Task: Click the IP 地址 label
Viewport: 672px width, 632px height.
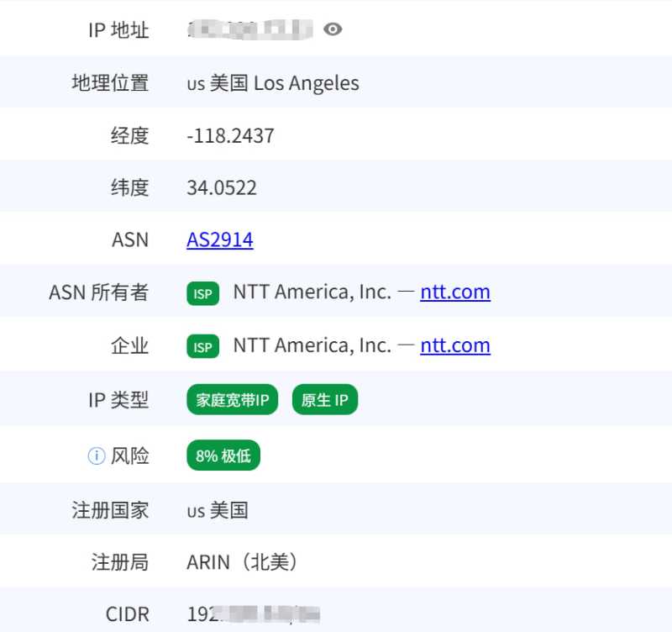Action: pos(118,30)
